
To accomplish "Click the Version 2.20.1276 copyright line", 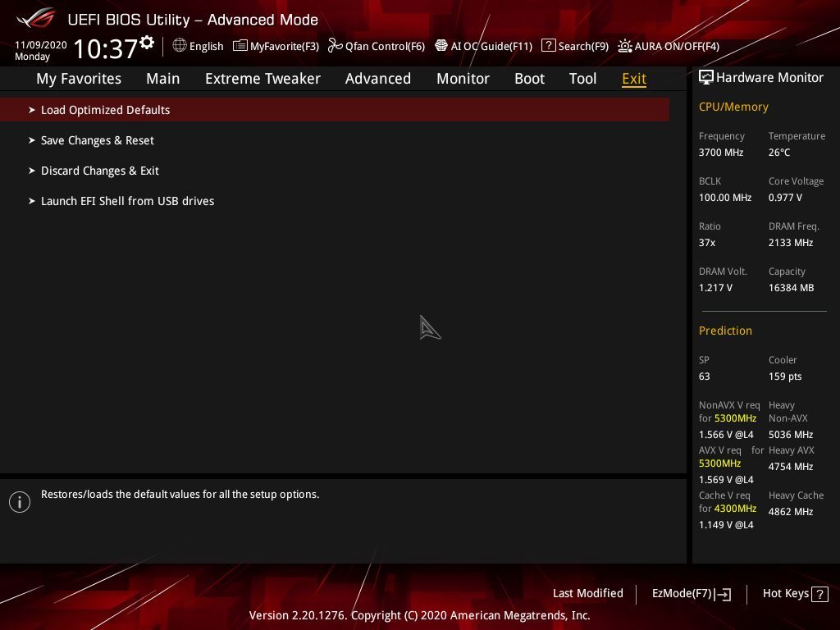I will click(419, 615).
